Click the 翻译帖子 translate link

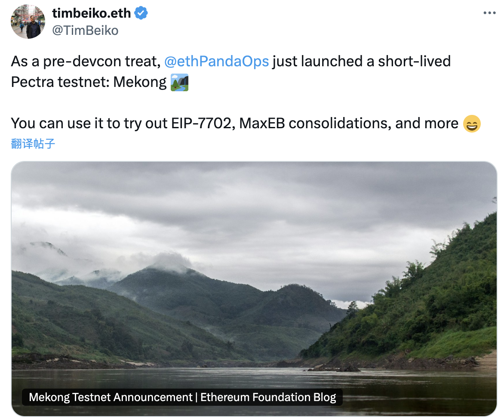pos(33,144)
